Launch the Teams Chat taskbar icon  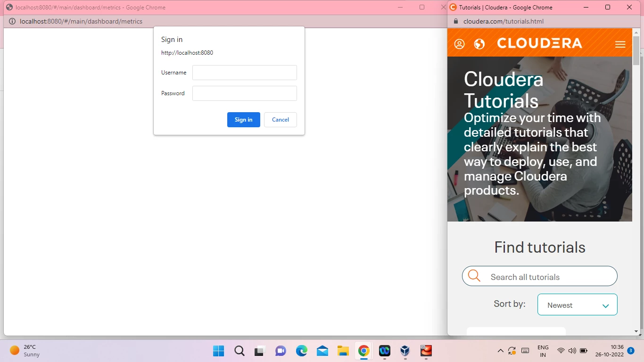coord(281,351)
